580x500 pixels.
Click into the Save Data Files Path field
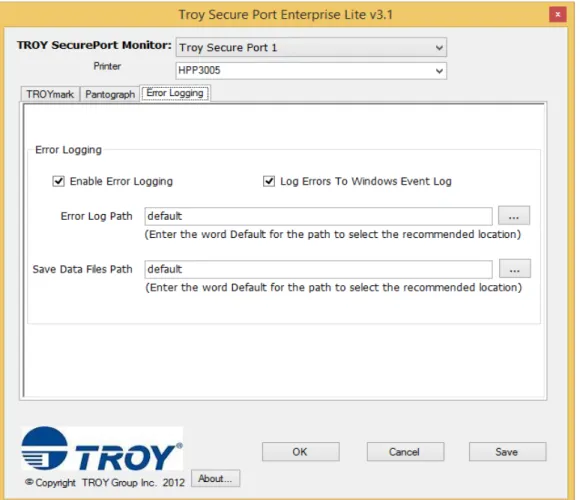coord(318,269)
